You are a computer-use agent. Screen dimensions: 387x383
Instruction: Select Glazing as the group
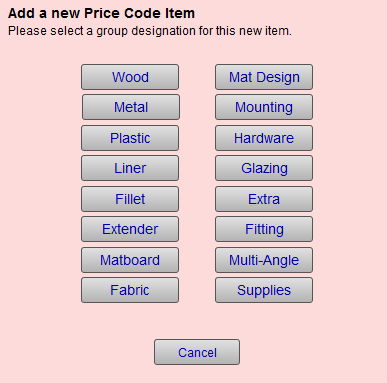(x=264, y=168)
